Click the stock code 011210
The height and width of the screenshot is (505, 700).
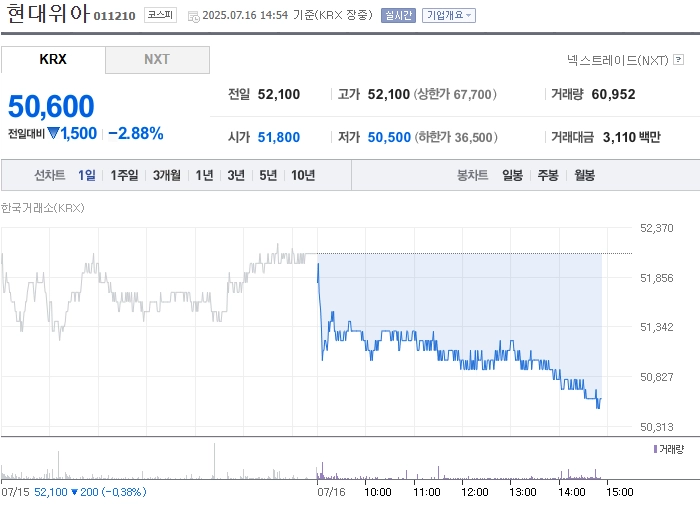coord(114,16)
